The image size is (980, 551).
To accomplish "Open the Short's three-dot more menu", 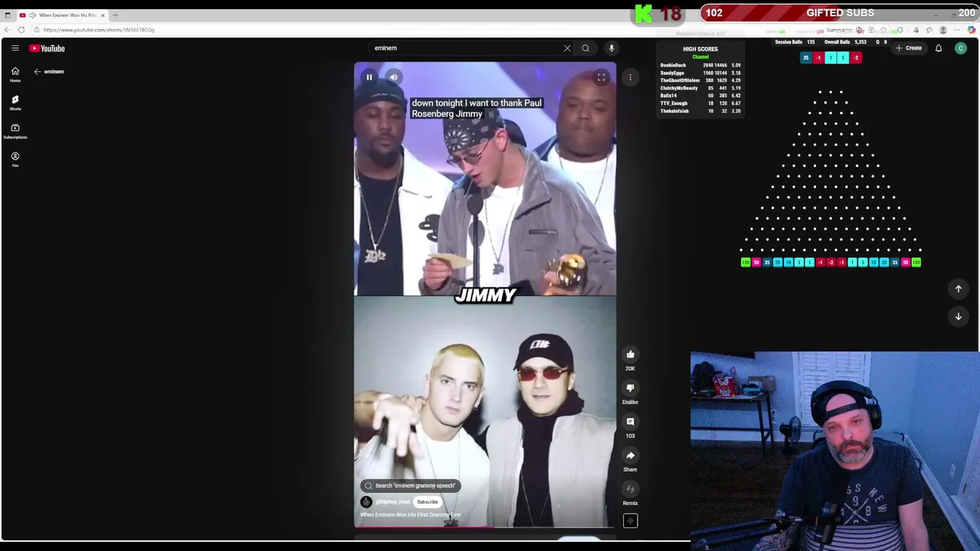I will [x=630, y=77].
